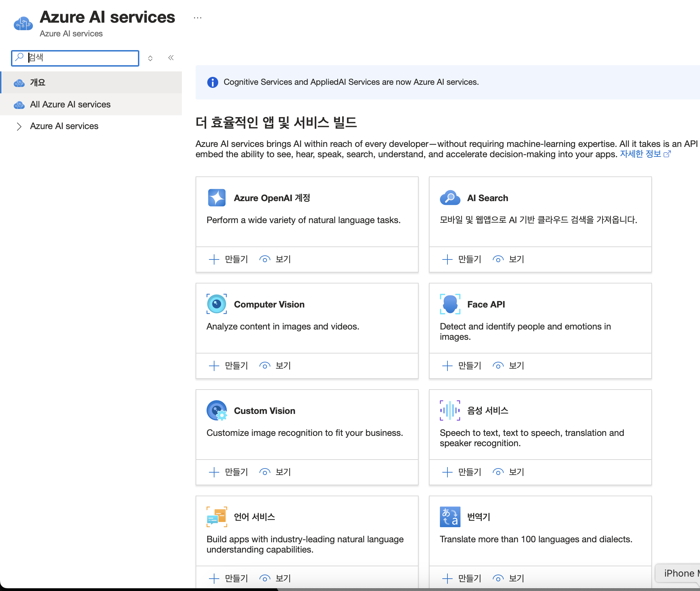Screen dimensions: 700x591
Task: Click the Translator service icon
Action: 450,517
